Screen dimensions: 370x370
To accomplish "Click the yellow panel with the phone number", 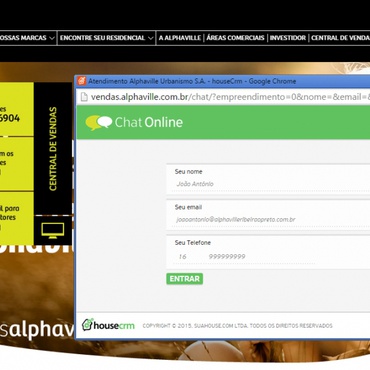I will tap(17, 109).
